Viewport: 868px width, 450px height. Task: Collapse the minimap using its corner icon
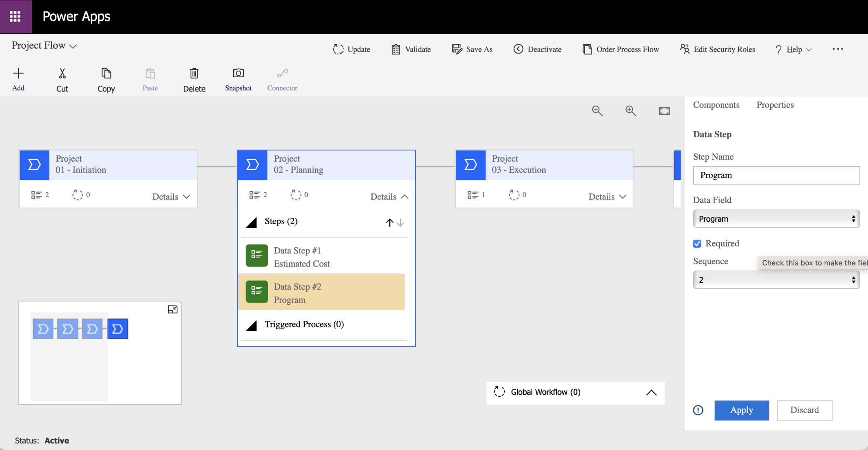173,309
